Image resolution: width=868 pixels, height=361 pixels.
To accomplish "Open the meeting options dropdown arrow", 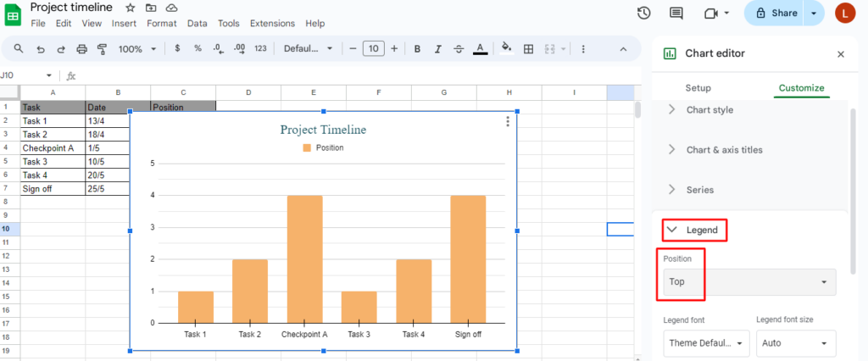I will 726,14.
